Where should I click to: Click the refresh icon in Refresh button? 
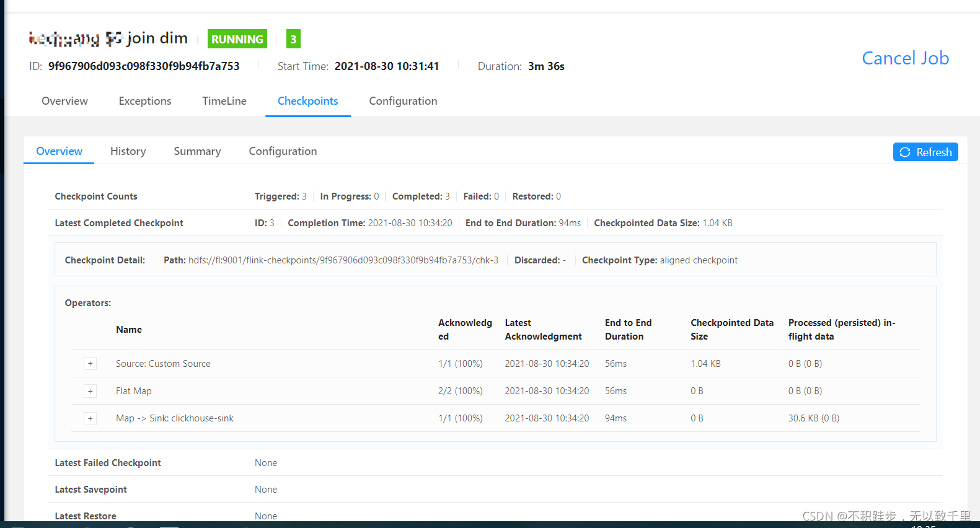click(905, 152)
